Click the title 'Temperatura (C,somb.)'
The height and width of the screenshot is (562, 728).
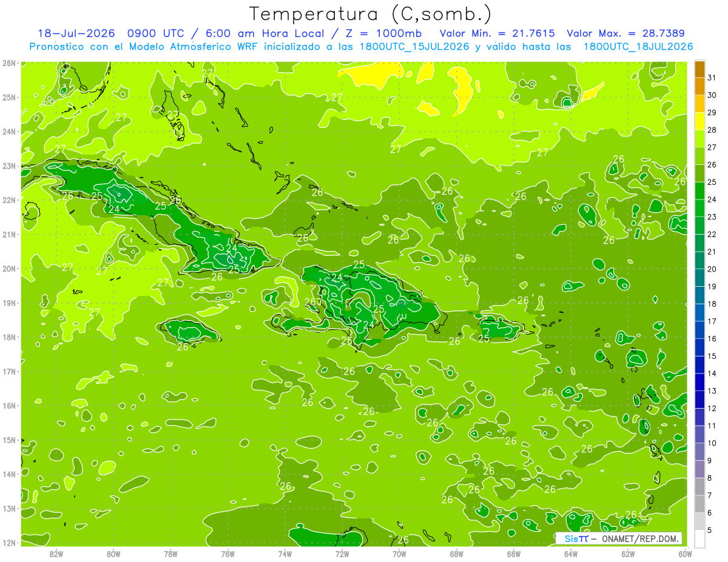click(x=371, y=15)
